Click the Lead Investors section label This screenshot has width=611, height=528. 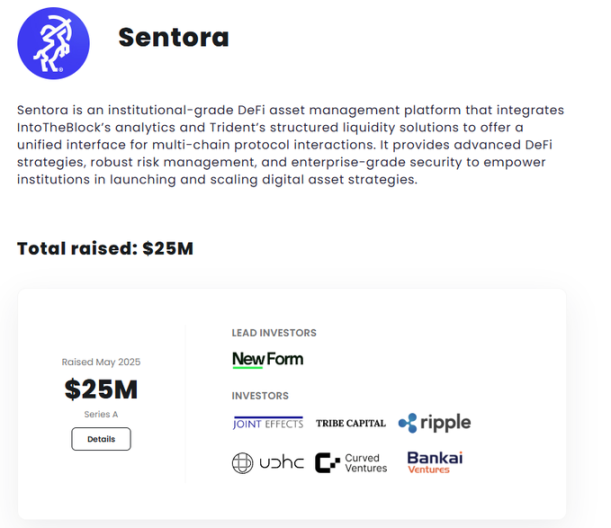pos(274,333)
